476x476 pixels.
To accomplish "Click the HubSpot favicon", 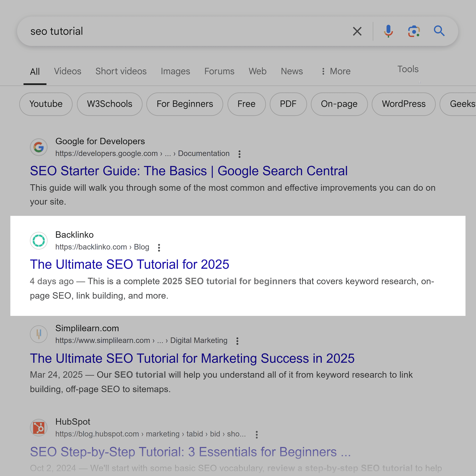I will pyautogui.click(x=39, y=428).
